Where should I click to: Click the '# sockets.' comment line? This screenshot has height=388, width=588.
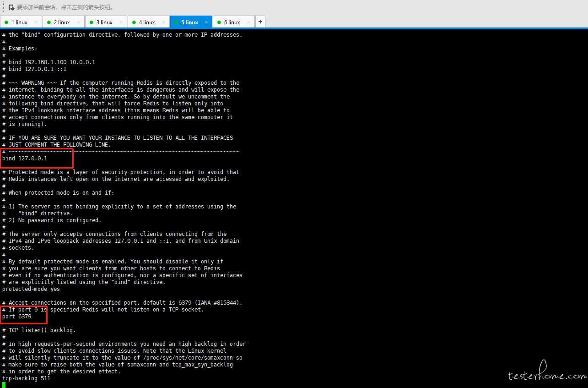18,248
